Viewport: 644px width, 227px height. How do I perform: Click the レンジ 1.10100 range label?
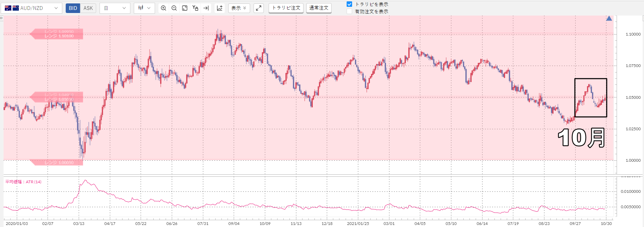tap(59, 36)
